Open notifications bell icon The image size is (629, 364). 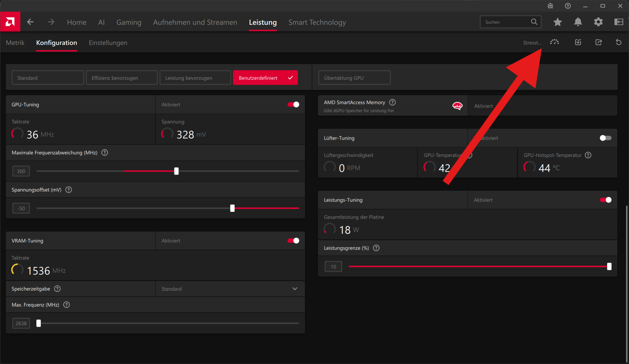578,22
